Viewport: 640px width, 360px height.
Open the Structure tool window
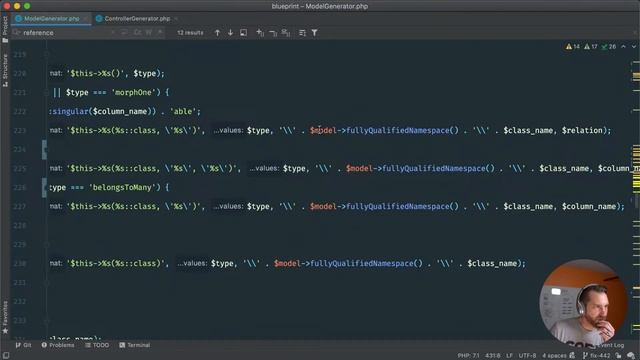(x=5, y=70)
